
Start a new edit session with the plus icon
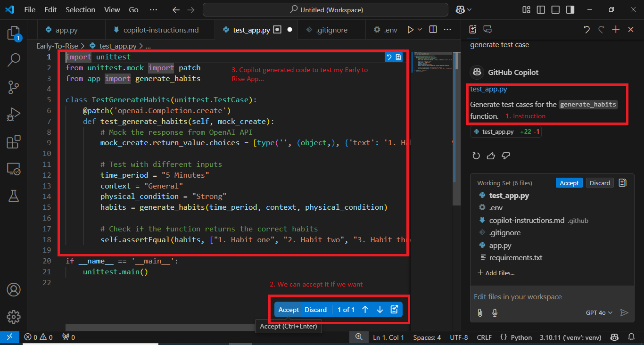point(616,30)
